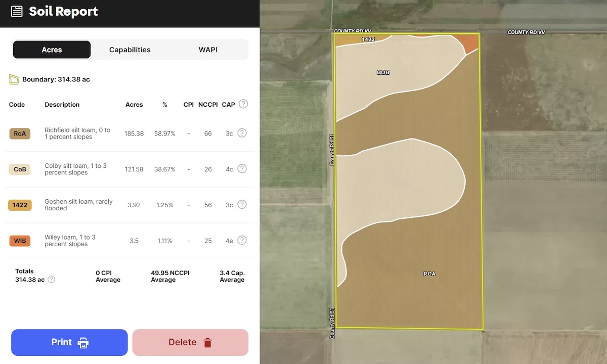Click help icon in WIB row
The height and width of the screenshot is (364, 607).
pyautogui.click(x=242, y=240)
